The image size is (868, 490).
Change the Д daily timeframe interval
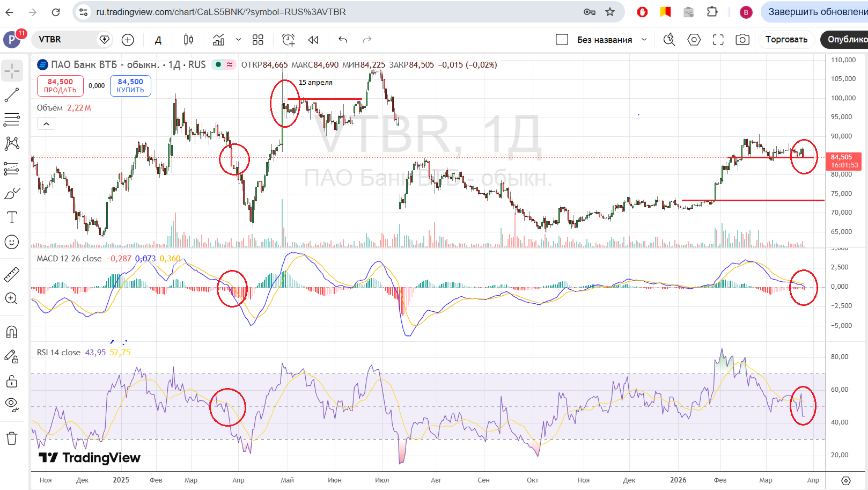tap(158, 40)
